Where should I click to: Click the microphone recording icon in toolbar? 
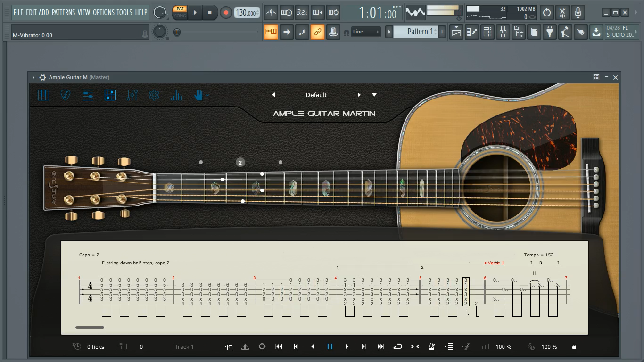[578, 12]
